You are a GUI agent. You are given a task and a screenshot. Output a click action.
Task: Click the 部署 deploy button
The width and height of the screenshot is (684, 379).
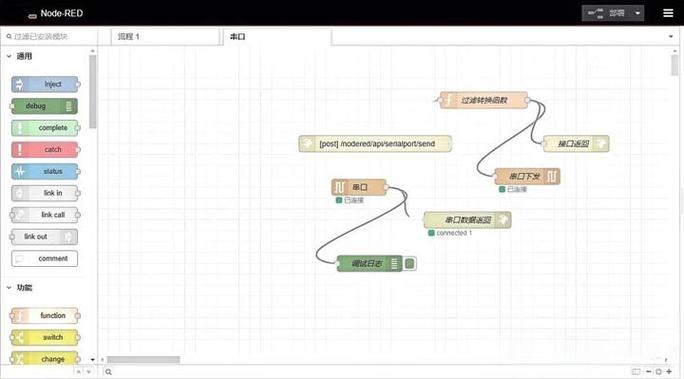click(x=607, y=13)
